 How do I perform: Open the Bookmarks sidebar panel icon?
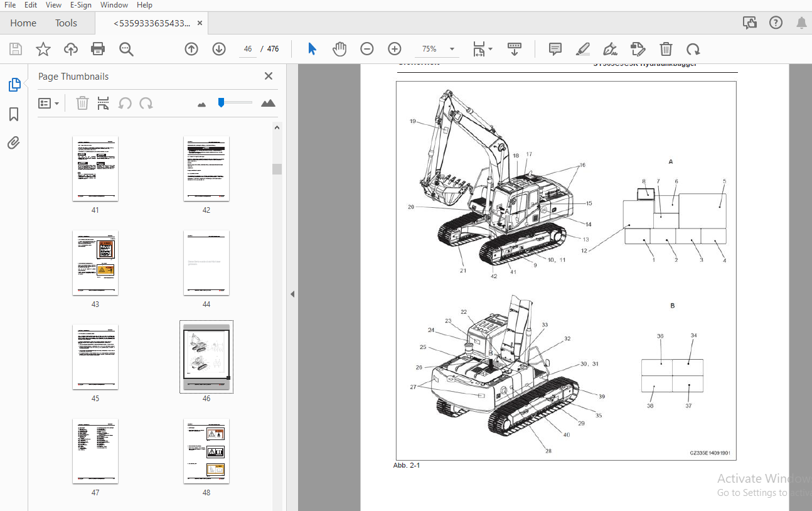[14, 114]
